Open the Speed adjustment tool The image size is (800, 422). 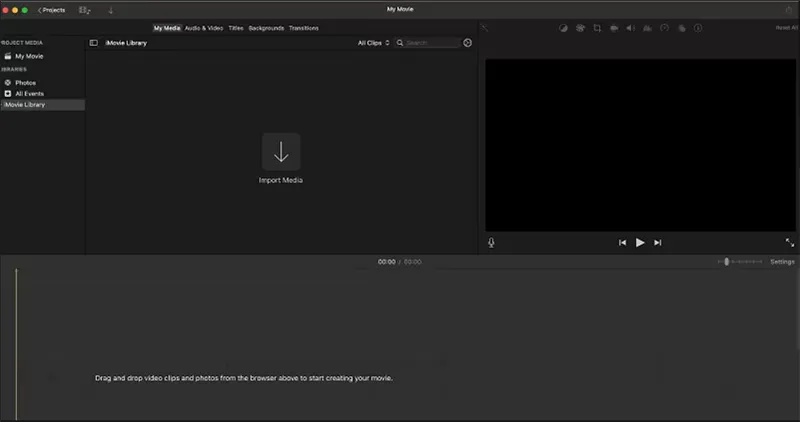tap(664, 28)
